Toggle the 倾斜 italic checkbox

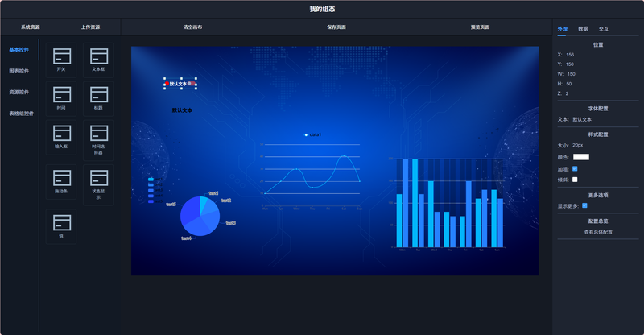point(575,180)
